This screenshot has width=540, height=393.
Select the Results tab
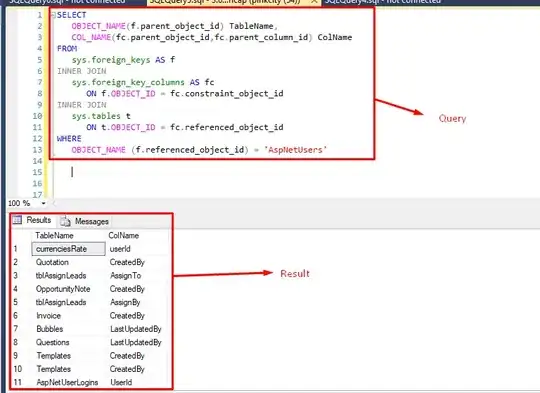click(x=33, y=220)
